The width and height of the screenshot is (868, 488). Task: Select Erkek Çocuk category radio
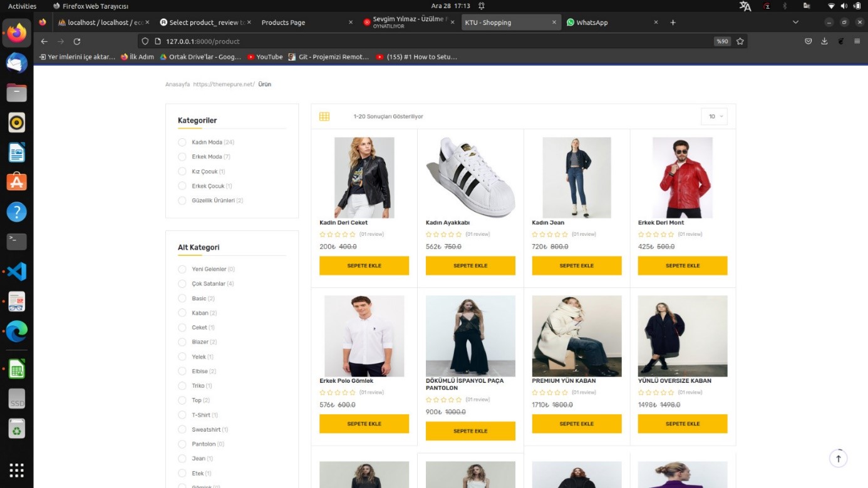pos(182,186)
